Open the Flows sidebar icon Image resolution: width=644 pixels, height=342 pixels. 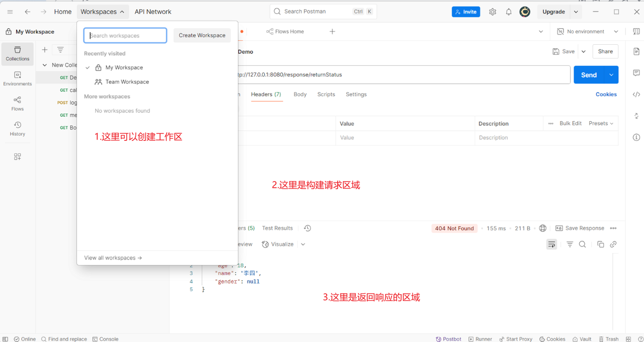click(x=18, y=104)
